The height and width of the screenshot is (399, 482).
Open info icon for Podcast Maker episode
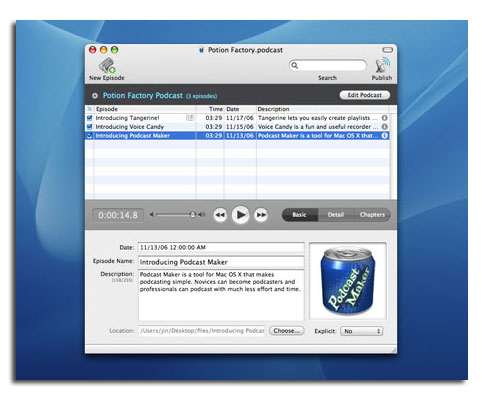[384, 136]
